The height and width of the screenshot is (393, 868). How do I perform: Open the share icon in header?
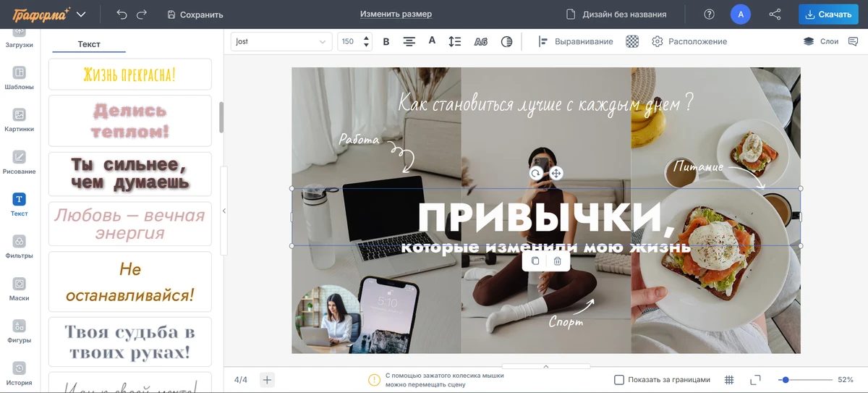[775, 14]
